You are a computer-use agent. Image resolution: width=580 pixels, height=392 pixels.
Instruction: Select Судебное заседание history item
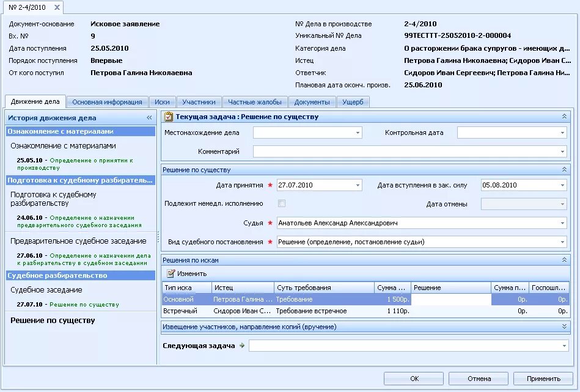[x=46, y=289]
